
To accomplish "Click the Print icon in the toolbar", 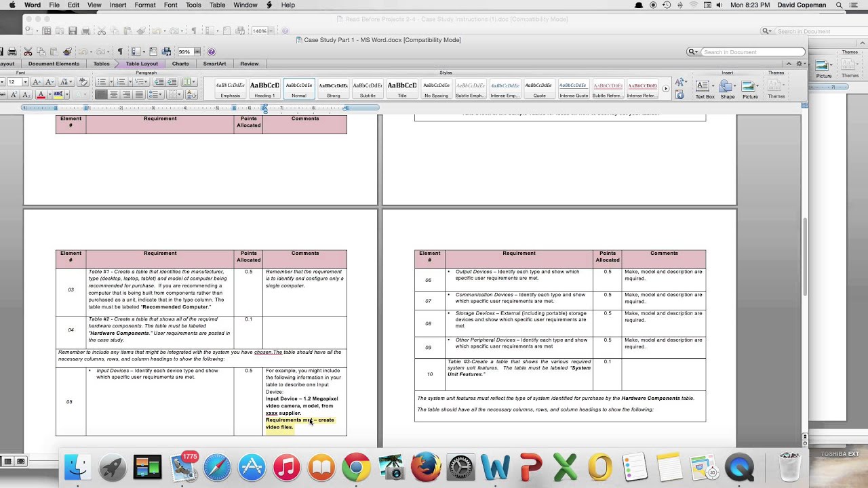I will coord(12,52).
